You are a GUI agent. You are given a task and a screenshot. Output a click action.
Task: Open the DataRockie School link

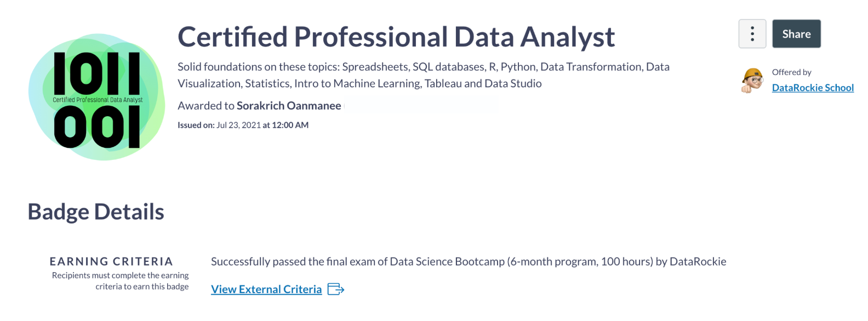[813, 88]
